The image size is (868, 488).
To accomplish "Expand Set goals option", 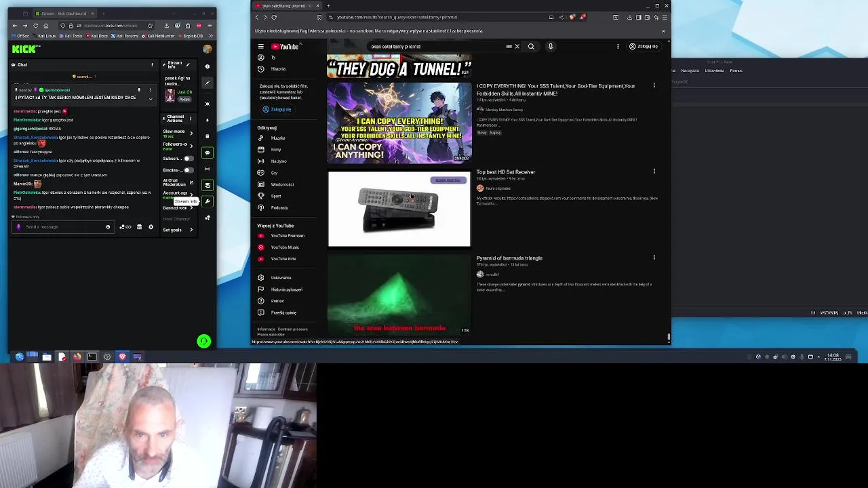I will (x=191, y=230).
